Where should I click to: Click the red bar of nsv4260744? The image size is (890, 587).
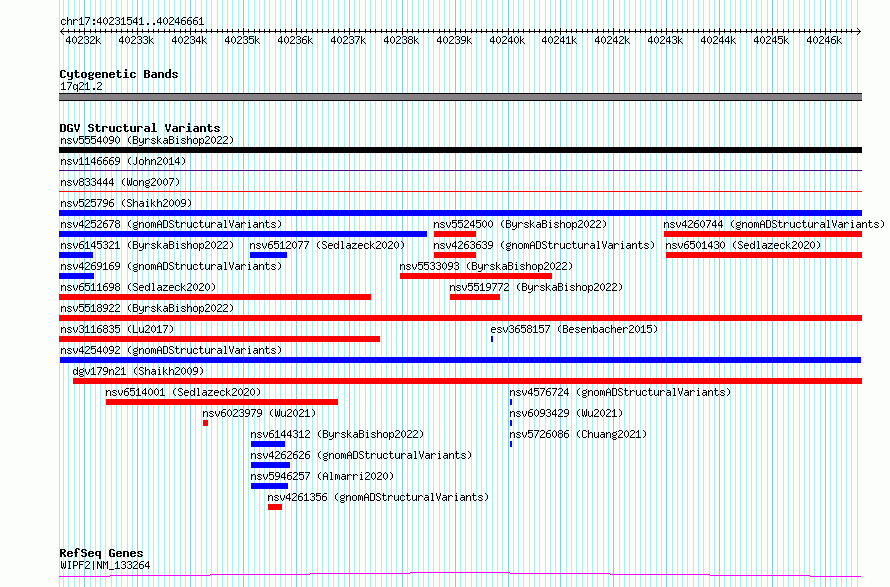click(x=763, y=234)
